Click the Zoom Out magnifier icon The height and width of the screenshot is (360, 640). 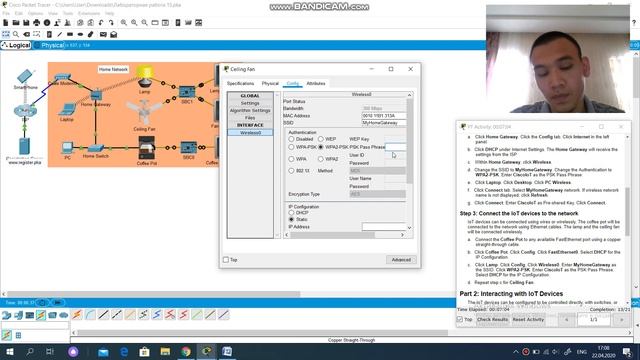pos(144,23)
